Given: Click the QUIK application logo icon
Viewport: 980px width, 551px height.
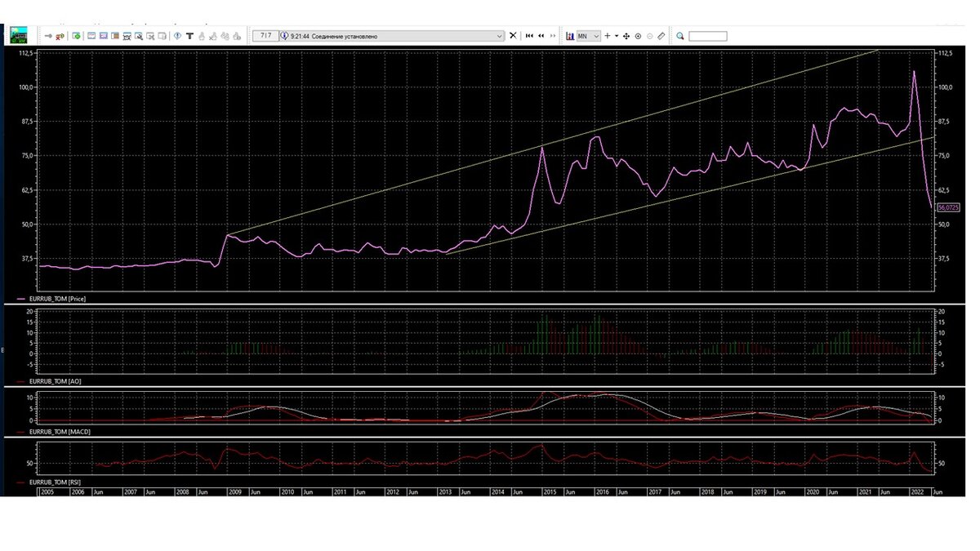Looking at the screenshot, I should pos(19,35).
